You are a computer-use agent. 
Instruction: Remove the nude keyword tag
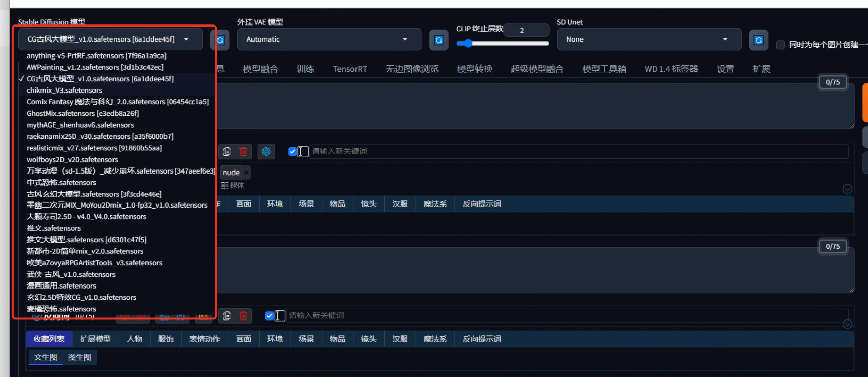[x=247, y=173]
